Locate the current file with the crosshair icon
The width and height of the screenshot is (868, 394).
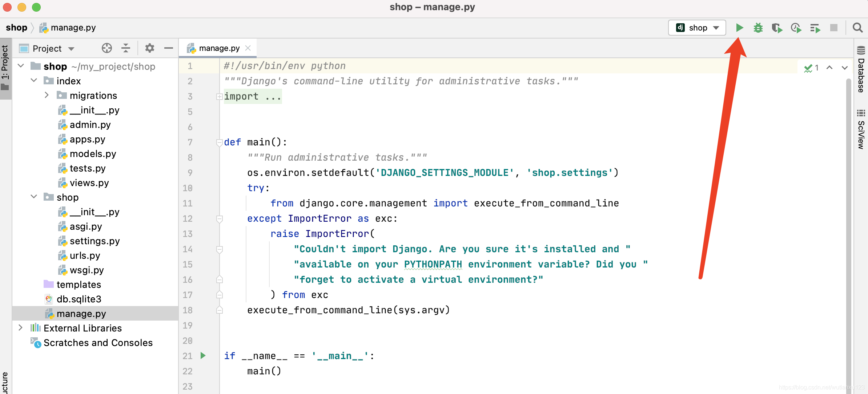(107, 48)
